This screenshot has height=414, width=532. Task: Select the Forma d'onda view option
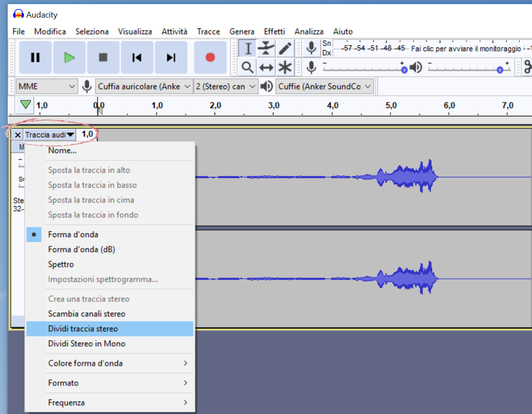[x=109, y=235]
